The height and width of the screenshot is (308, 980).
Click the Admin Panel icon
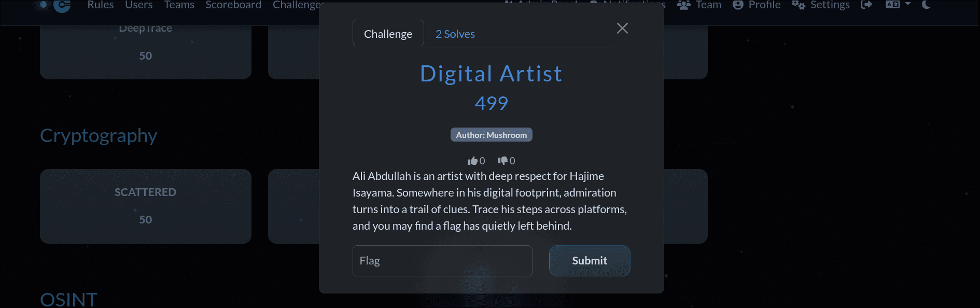click(x=509, y=5)
